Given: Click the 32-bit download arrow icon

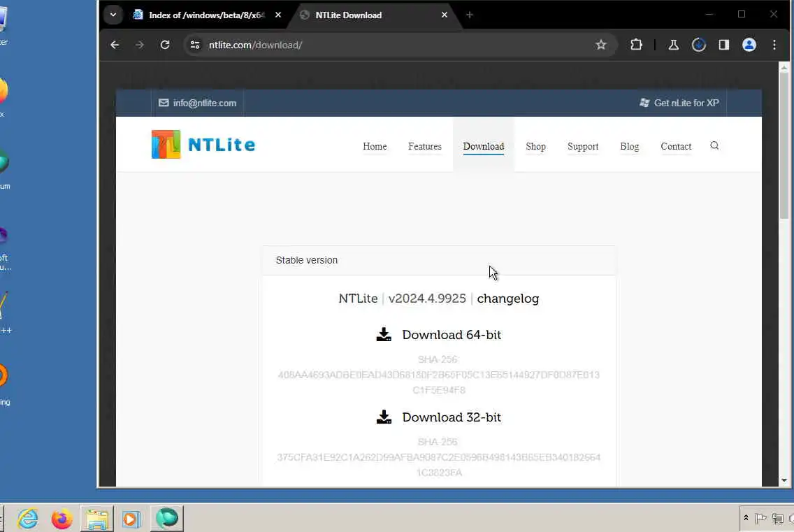Looking at the screenshot, I should pyautogui.click(x=384, y=417).
